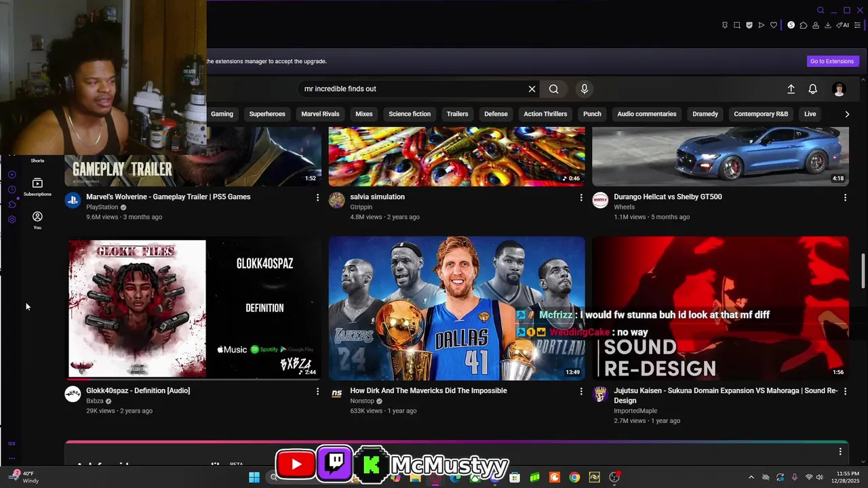This screenshot has width=868, height=488.
Task: Select the Marvel Rivals category chip
Action: coord(320,114)
